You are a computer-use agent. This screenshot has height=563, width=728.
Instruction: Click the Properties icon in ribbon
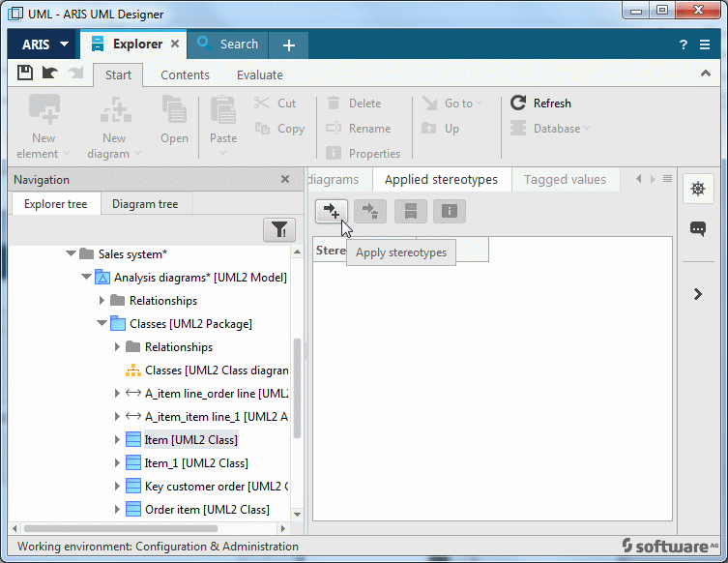point(334,153)
